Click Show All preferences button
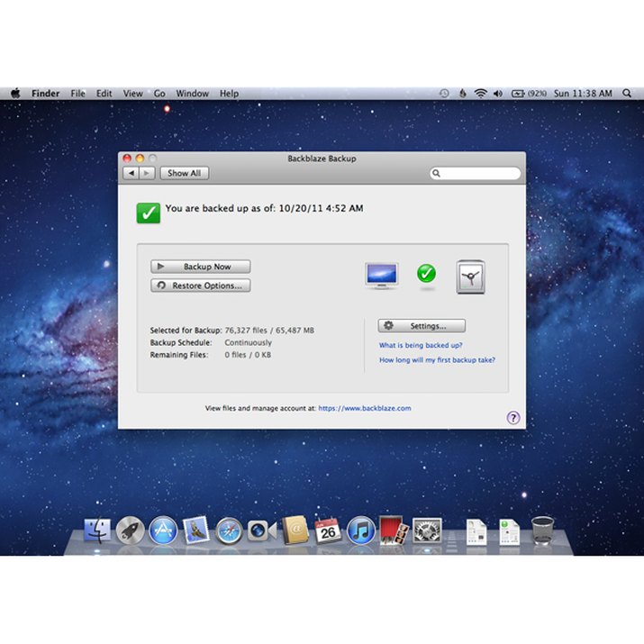The image size is (644, 644). click(x=184, y=173)
